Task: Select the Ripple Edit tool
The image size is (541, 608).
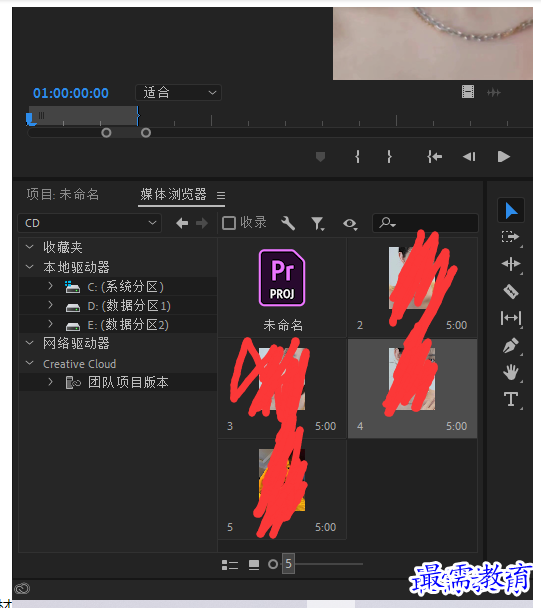Action: pos(510,264)
